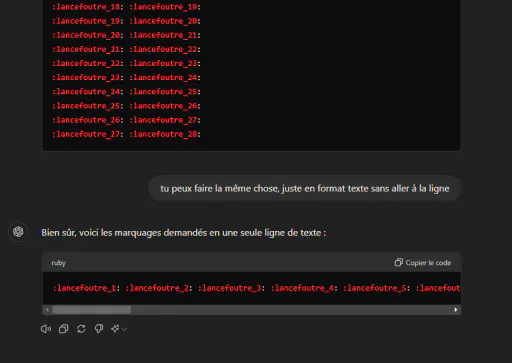Click the code block left scroll arrow
512x363 pixels.
(x=47, y=310)
